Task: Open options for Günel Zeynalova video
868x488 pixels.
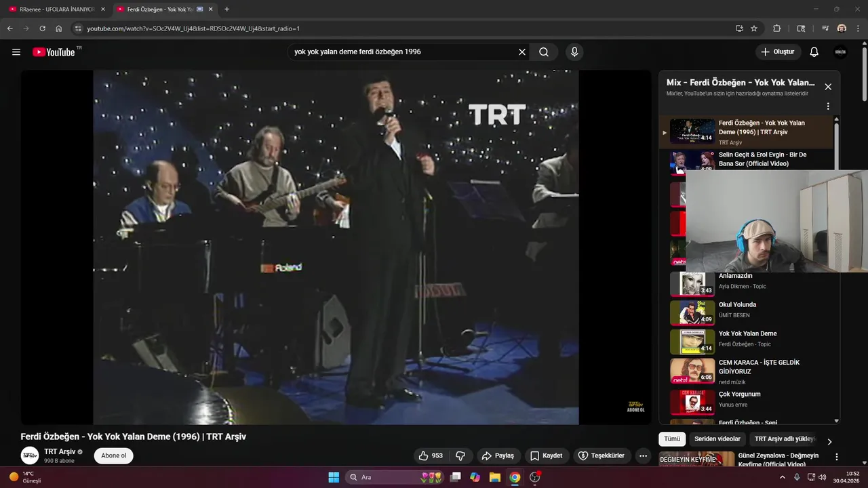Action: 837,457
